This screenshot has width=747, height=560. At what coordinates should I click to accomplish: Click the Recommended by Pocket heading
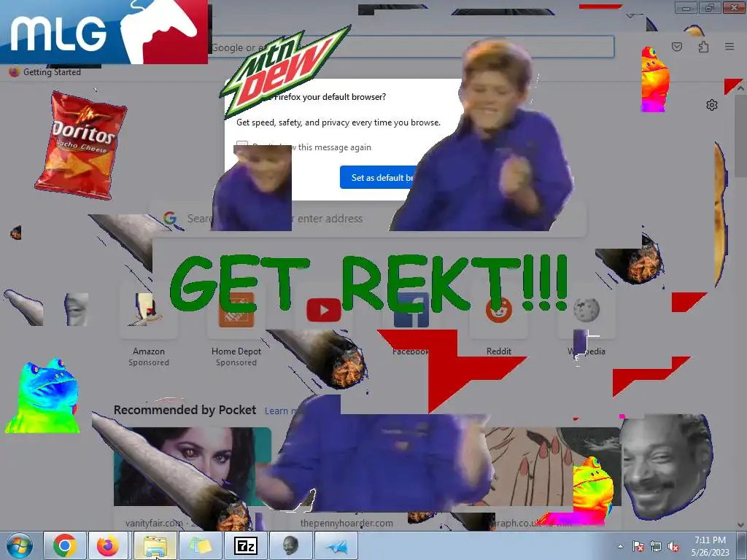(185, 410)
